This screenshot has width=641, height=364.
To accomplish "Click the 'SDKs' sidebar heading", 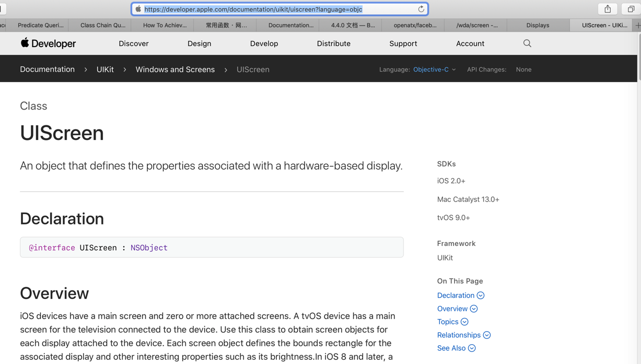I will click(447, 164).
